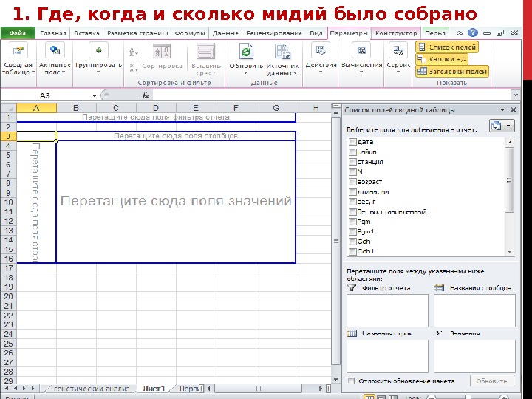Enable Отложить обновление макета checkbox
The image size is (532, 399).
pyautogui.click(x=352, y=381)
